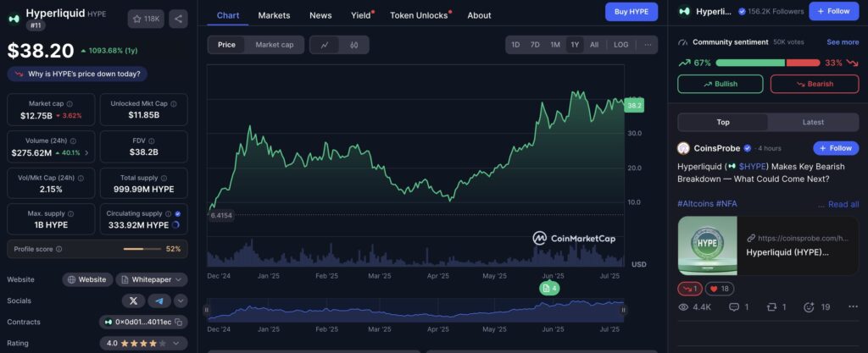This screenshot has height=353, width=868.
Task: Expand Whitepaper dropdown
Action: click(x=152, y=279)
